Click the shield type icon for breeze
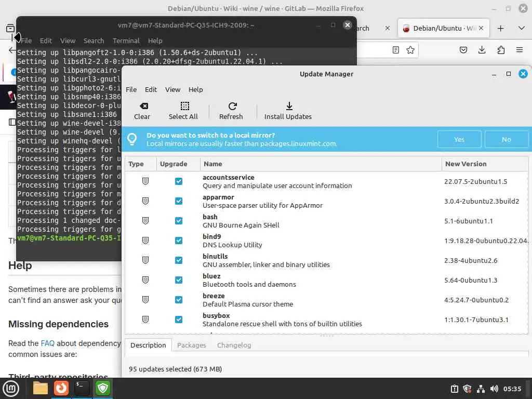532x399 pixels. click(x=145, y=300)
